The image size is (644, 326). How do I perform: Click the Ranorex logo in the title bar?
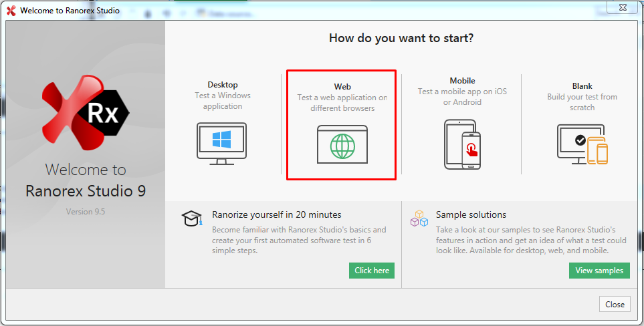click(11, 11)
